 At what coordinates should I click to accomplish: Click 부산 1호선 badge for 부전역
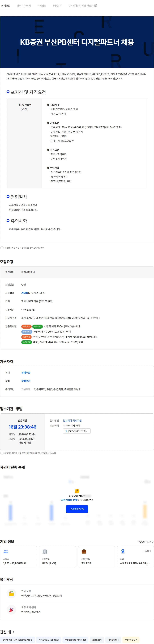coord(26,337)
